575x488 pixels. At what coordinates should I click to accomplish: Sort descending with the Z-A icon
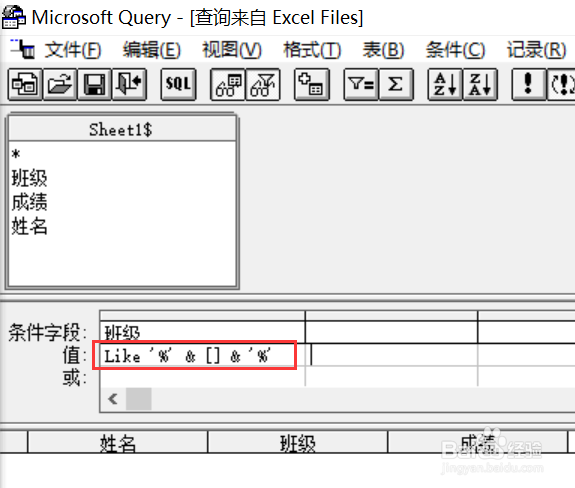click(x=480, y=84)
